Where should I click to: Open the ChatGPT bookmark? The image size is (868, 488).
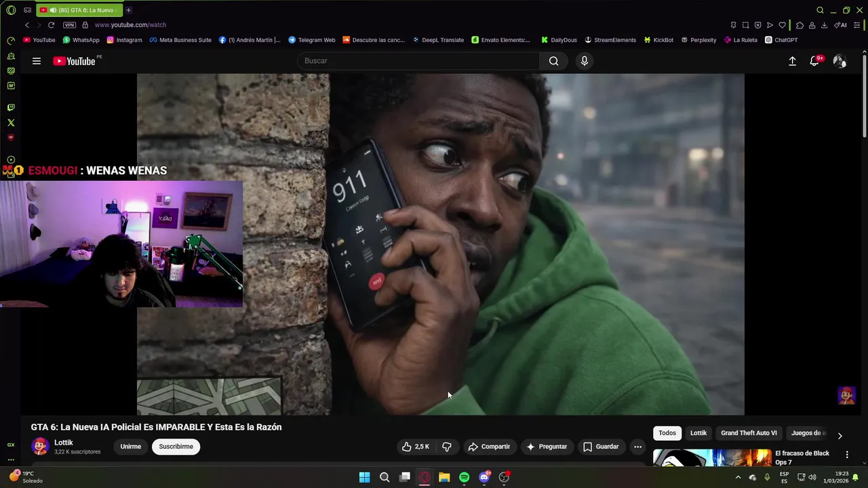[781, 40]
